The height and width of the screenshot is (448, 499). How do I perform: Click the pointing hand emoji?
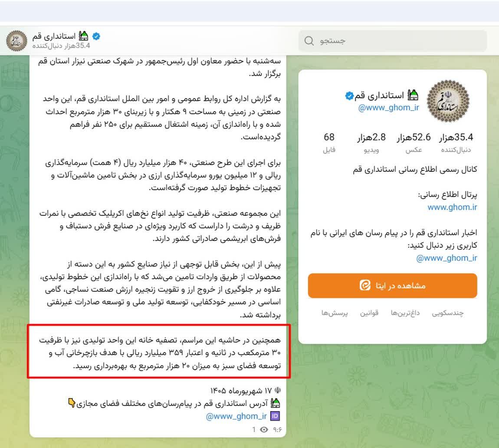(x=72, y=403)
